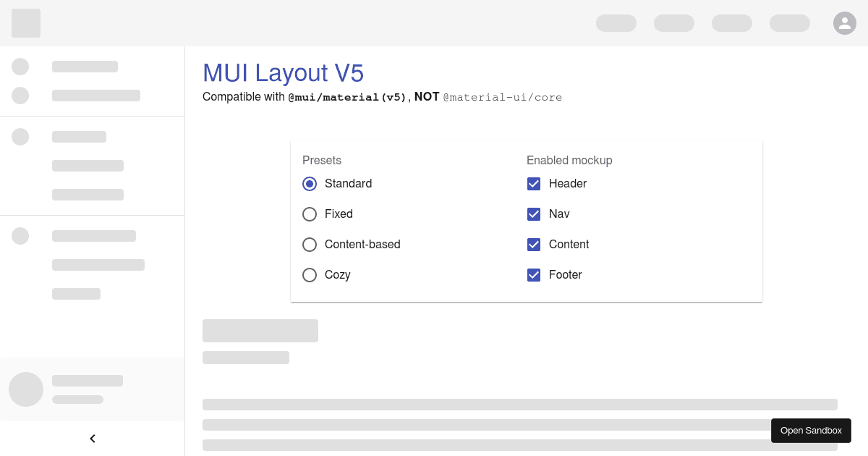Collapse the sidebar using the chevron
The height and width of the screenshot is (456, 868).
click(93, 438)
